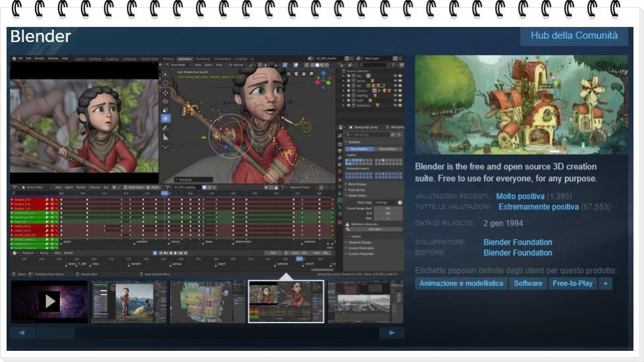The image size is (644, 362).
Task: Open the File menu in Blender
Action: (x=20, y=59)
